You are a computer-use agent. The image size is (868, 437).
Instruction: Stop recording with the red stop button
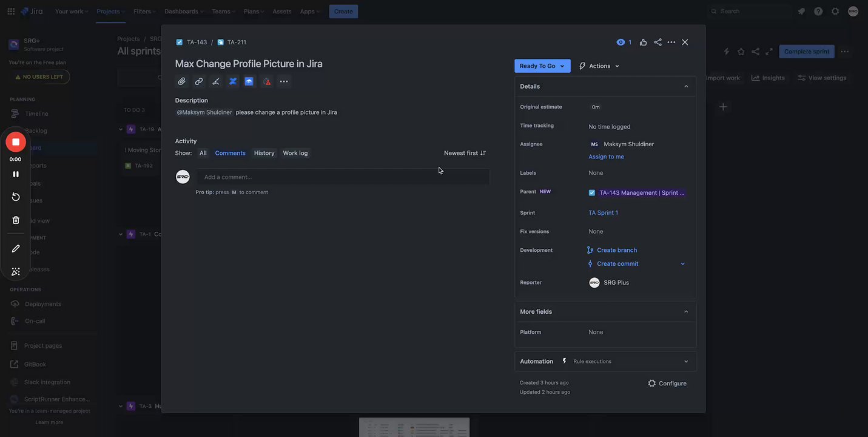pos(16,142)
